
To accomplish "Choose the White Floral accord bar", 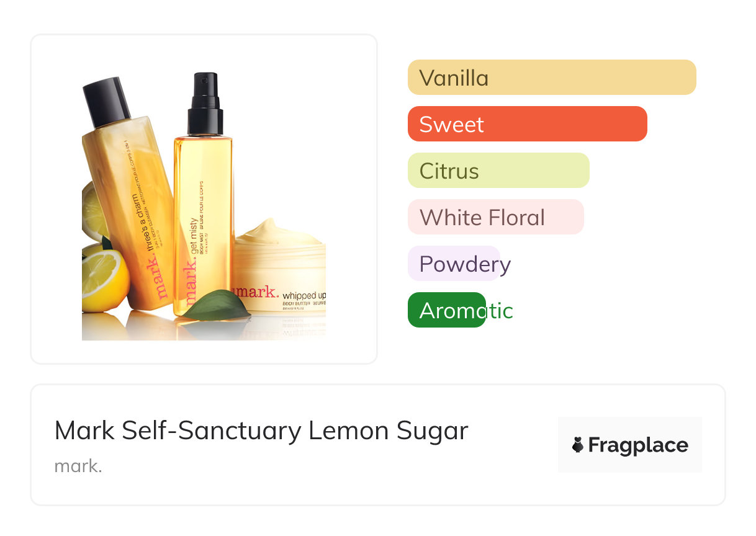I will pyautogui.click(x=495, y=217).
